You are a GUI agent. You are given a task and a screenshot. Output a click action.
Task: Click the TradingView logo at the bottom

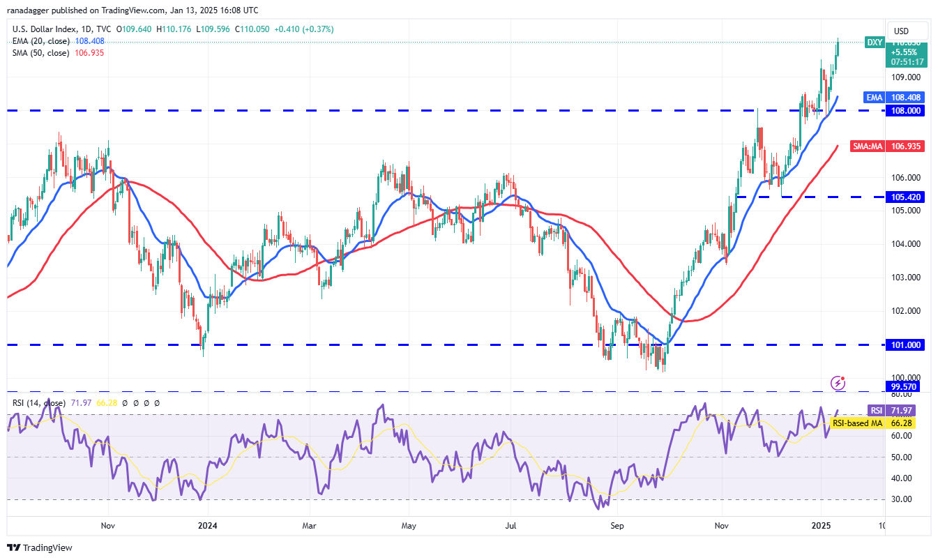[x=40, y=548]
